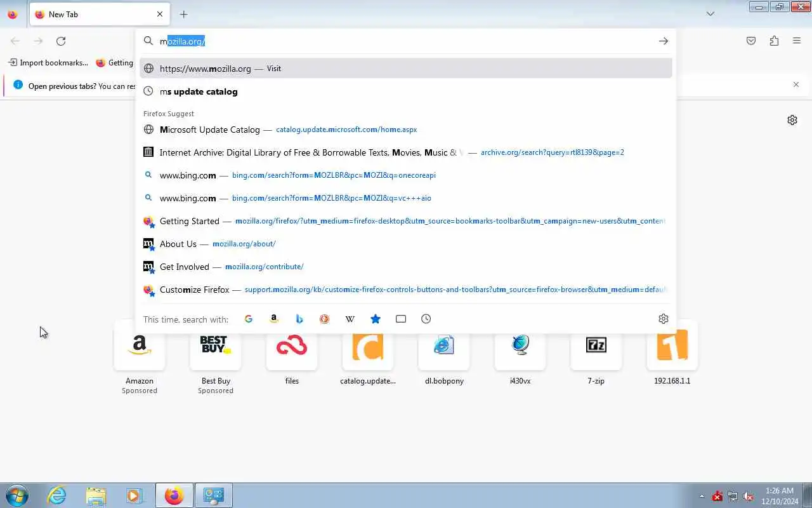Open the 7-zip shortcut tile
Viewport: 812px width, 508px height.
coord(596,353)
